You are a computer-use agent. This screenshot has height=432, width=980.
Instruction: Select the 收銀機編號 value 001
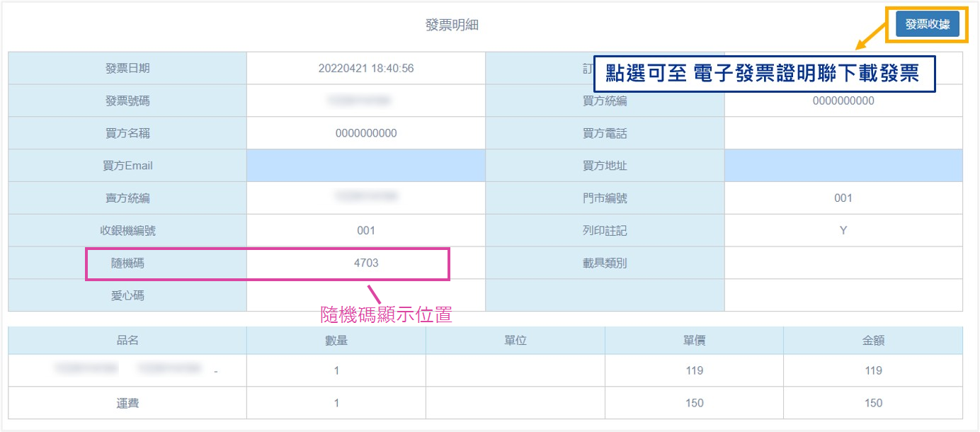pyautogui.click(x=365, y=230)
